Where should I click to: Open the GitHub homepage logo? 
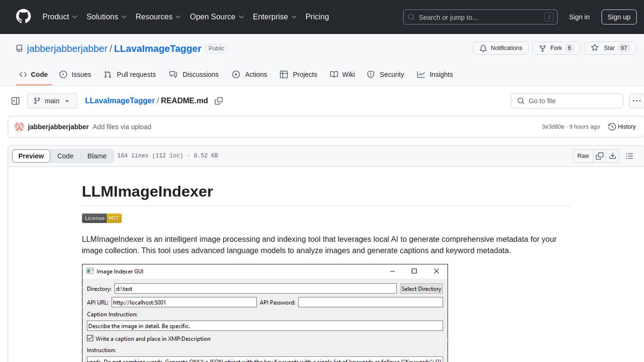(23, 17)
